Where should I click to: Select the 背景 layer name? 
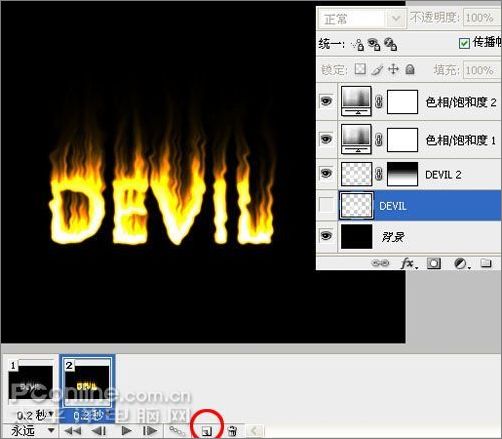[x=393, y=237]
